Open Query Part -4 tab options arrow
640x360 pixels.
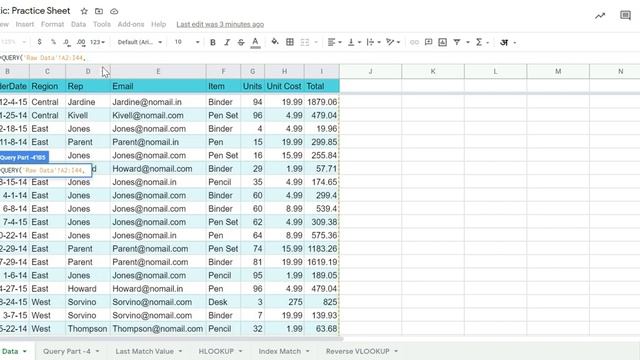98,351
